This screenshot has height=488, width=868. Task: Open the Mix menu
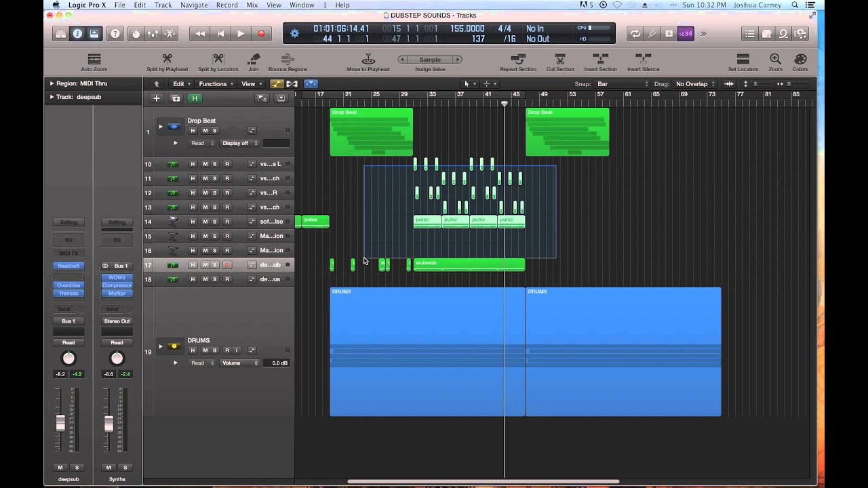(x=252, y=5)
